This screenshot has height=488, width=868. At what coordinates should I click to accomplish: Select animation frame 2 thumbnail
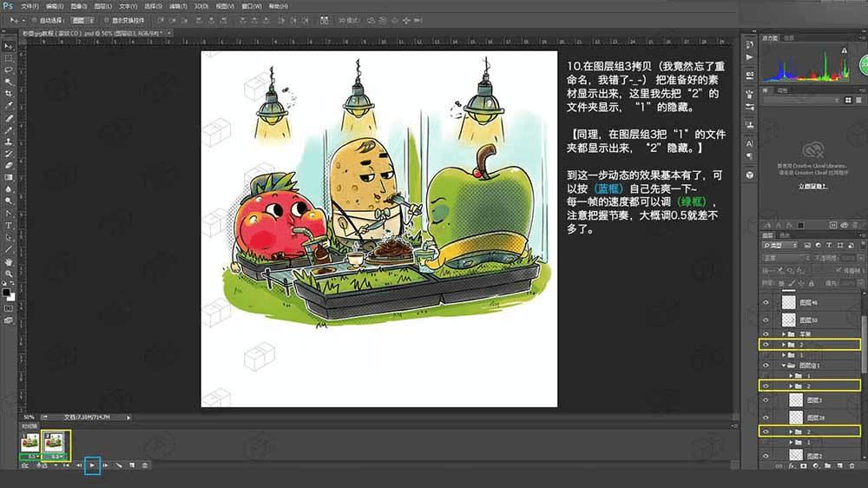click(54, 443)
